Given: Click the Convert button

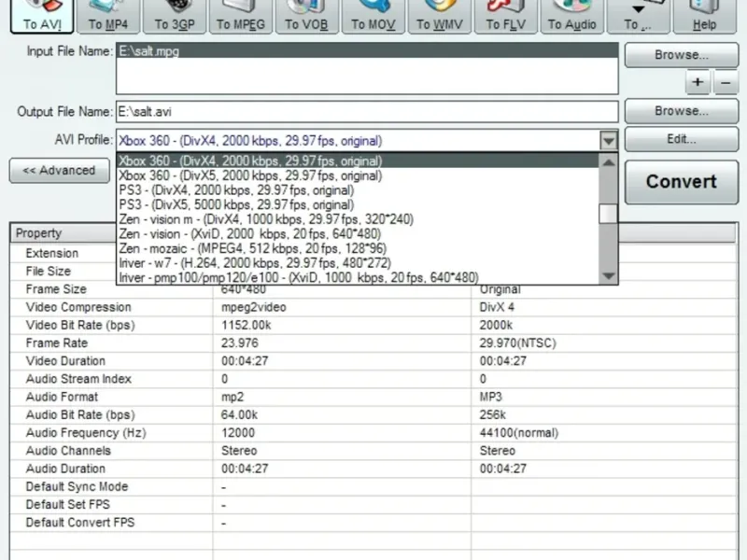Looking at the screenshot, I should (682, 182).
